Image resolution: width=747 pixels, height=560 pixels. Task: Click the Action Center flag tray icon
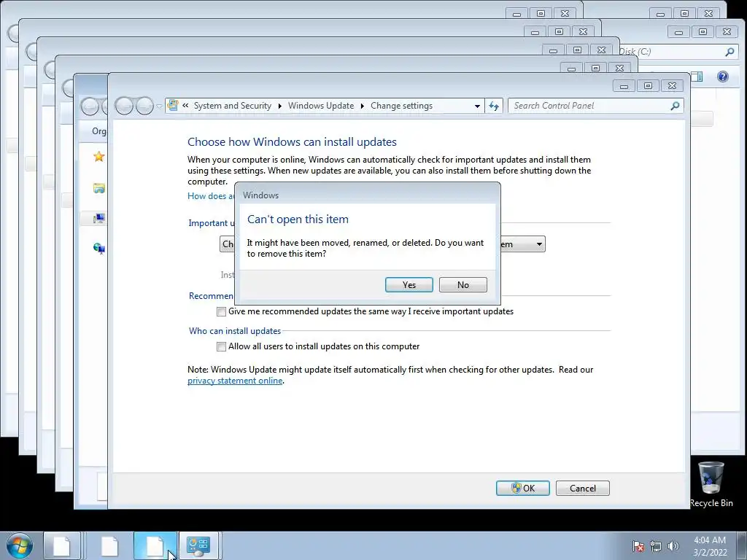638,546
